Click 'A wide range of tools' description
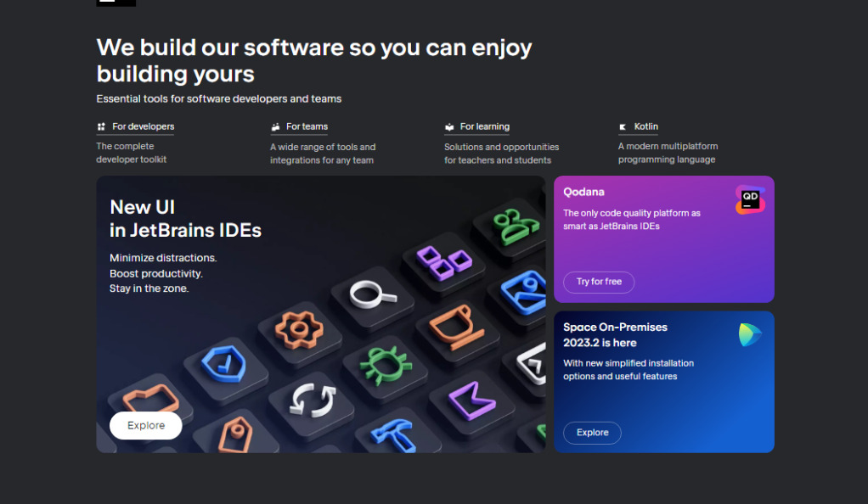 pos(323,154)
